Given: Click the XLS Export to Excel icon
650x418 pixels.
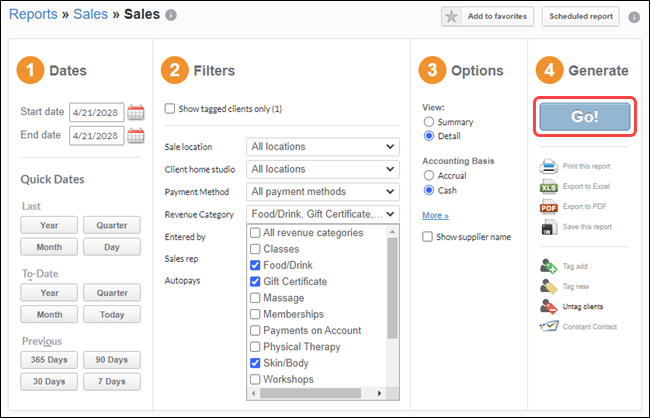Looking at the screenshot, I should tap(548, 187).
